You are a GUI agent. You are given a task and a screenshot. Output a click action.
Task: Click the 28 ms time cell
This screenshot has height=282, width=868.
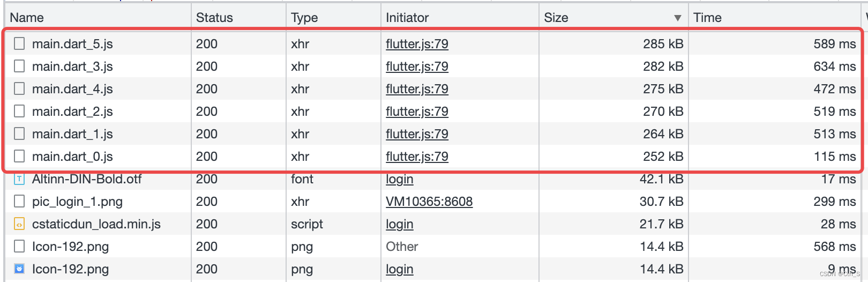tap(839, 224)
